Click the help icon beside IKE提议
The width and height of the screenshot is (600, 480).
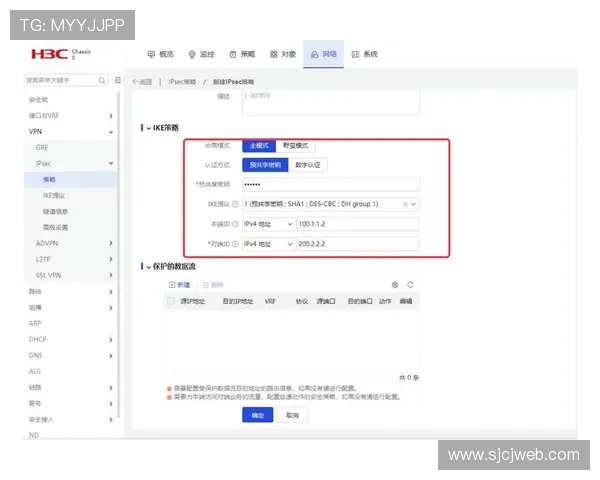[235, 204]
